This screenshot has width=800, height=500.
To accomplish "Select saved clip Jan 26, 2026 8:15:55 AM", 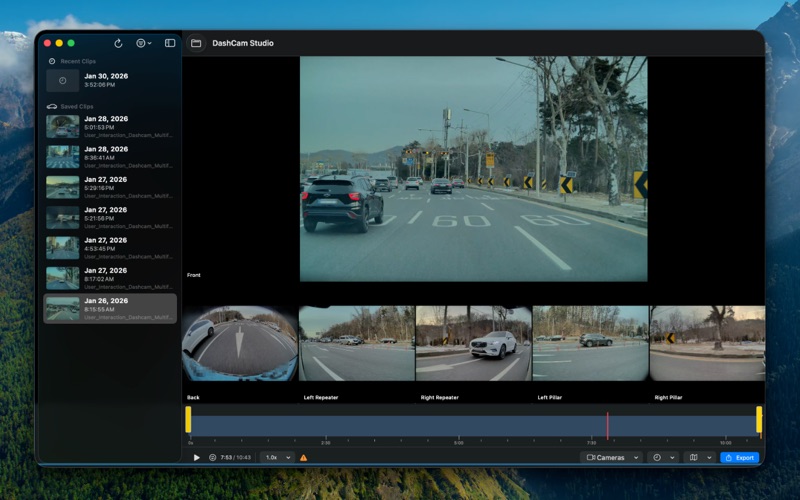I will tap(110, 309).
